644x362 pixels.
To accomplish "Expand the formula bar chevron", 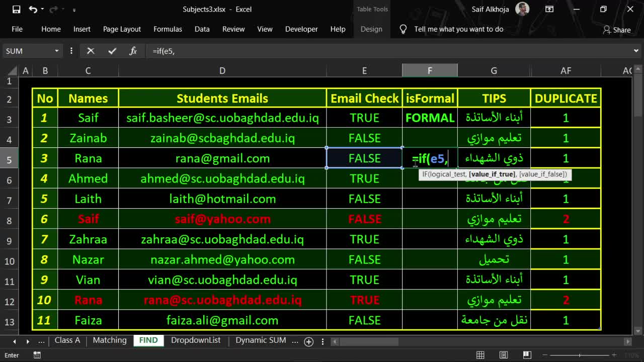I will (636, 51).
